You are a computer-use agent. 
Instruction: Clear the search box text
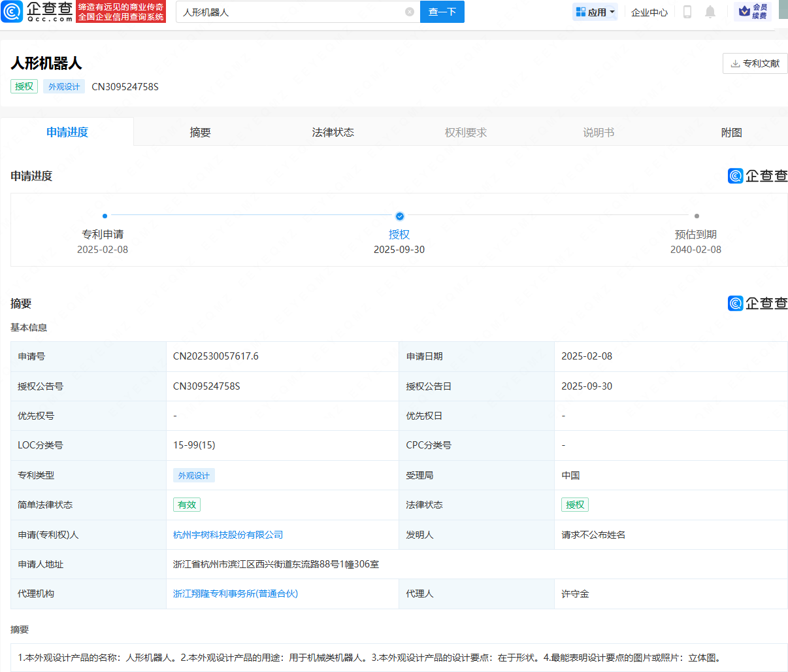click(x=410, y=12)
